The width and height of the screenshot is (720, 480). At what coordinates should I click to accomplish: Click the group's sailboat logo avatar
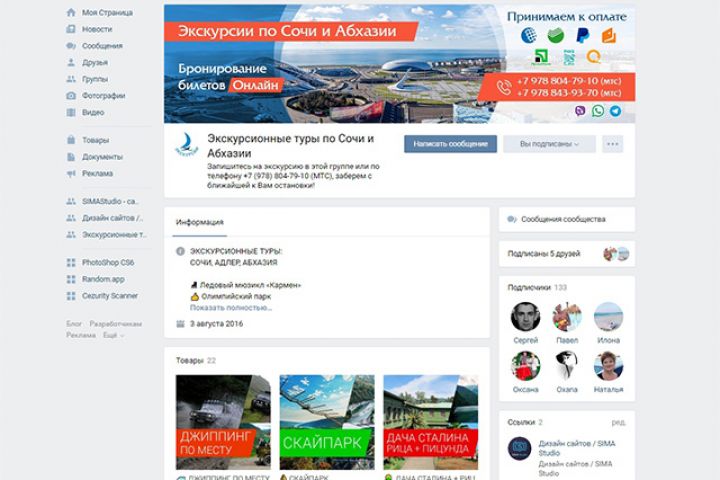click(187, 145)
